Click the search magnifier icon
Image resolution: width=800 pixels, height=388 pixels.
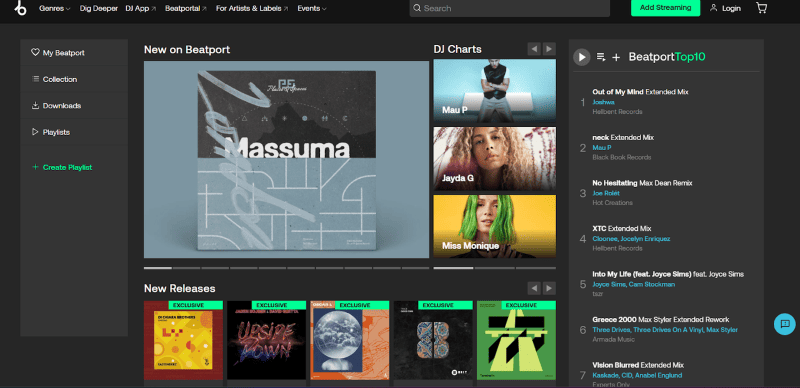point(417,8)
